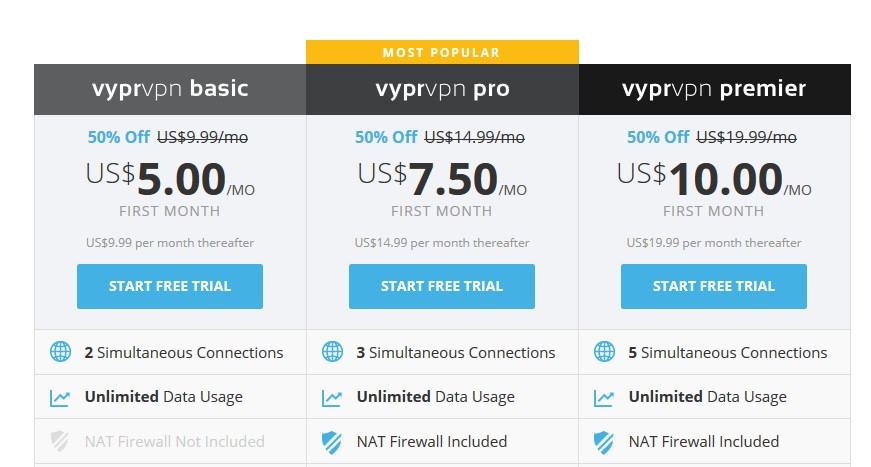Click globe icon in the premier plan
Image resolution: width=871 pixels, height=467 pixels.
604,352
